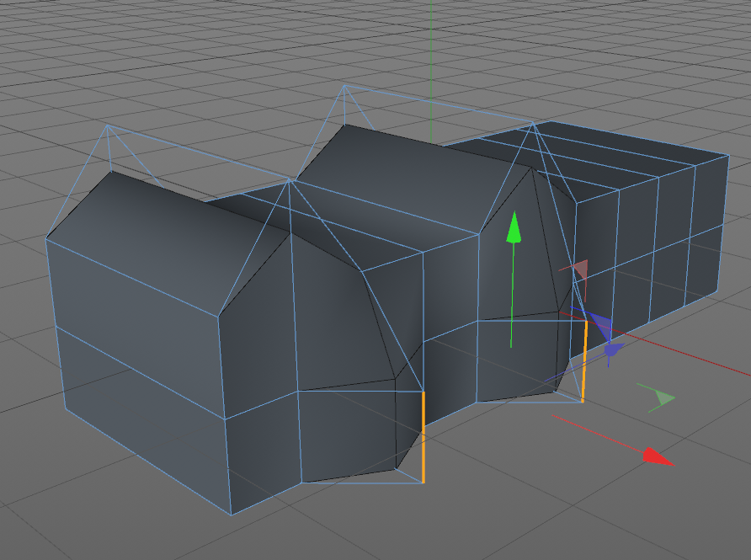Click the green Y-axis arrow handle
The height and width of the screenshot is (560, 751).
514,227
